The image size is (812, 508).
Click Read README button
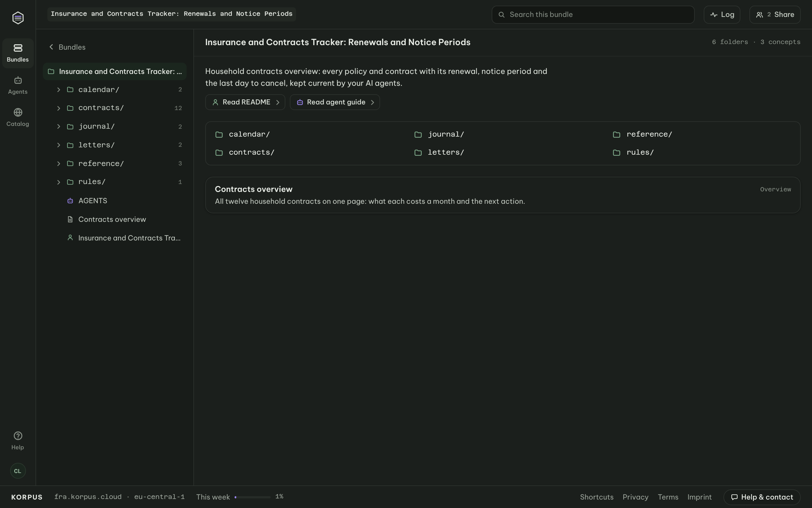pyautogui.click(x=245, y=102)
